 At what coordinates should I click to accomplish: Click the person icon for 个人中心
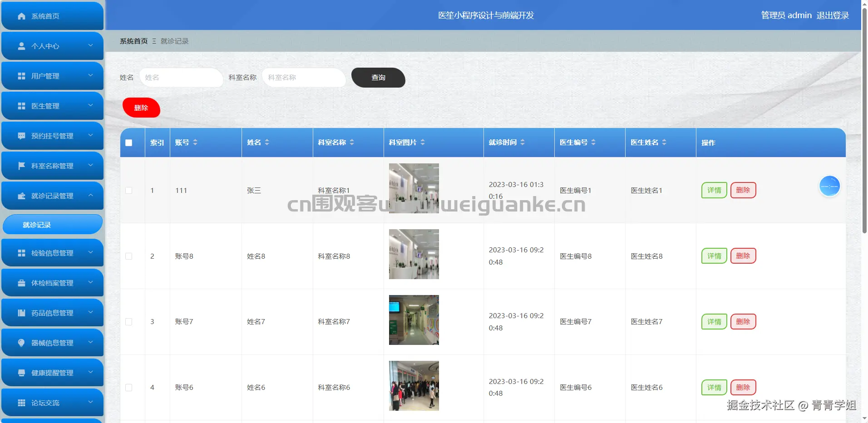21,46
